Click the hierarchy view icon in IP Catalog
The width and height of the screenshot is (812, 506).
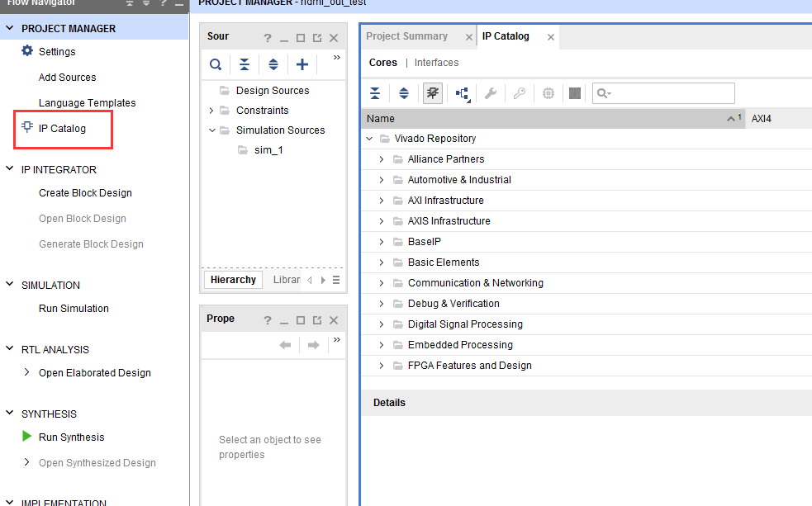463,93
